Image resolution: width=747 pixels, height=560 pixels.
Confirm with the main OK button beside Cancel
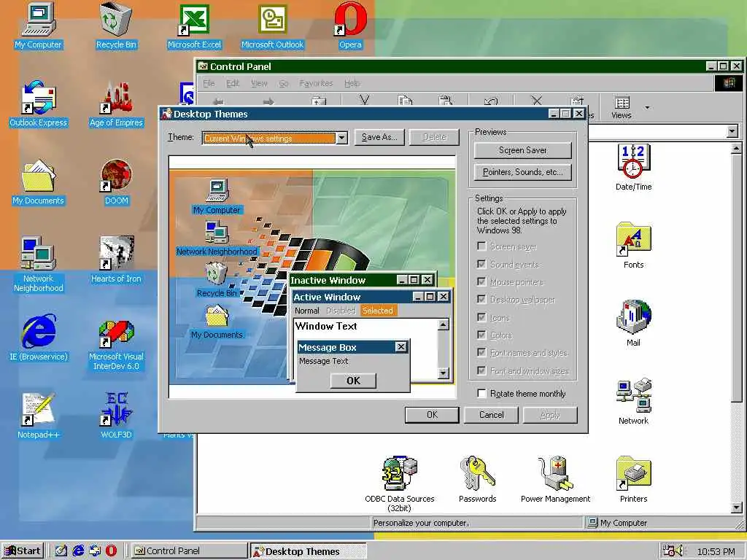point(432,415)
